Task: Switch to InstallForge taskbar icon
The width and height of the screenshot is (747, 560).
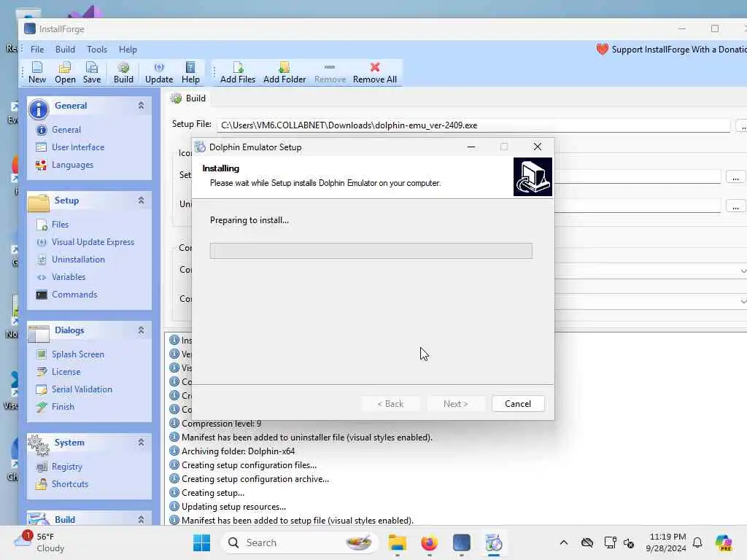Action: click(461, 542)
